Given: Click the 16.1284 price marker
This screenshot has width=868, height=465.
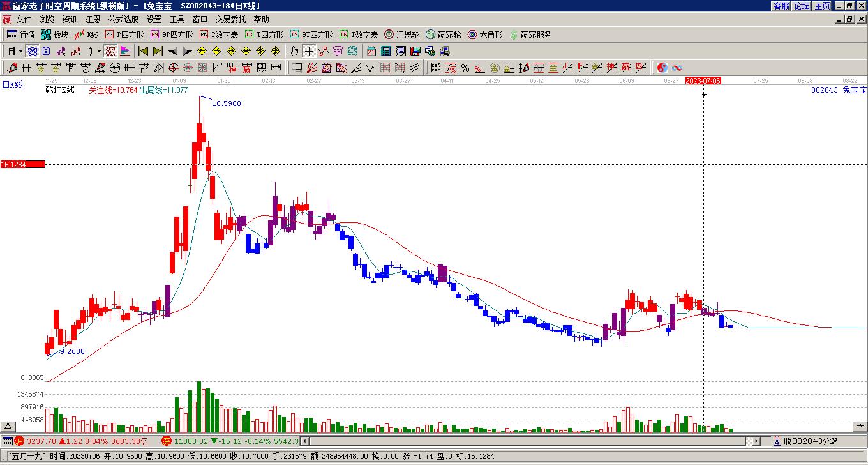Looking at the screenshot, I should 23,164.
